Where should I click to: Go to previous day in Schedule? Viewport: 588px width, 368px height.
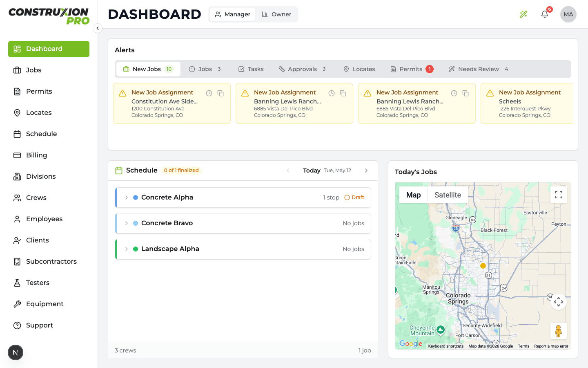coord(288,171)
